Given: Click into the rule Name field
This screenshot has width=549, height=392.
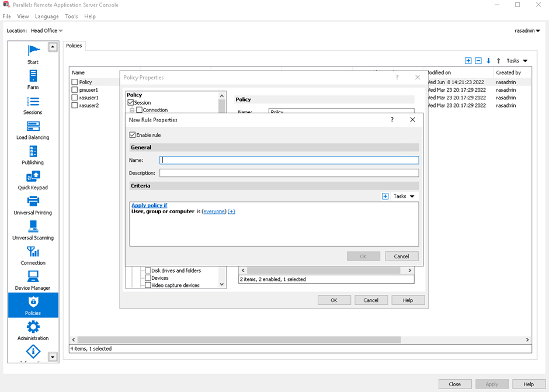Looking at the screenshot, I should [x=289, y=160].
